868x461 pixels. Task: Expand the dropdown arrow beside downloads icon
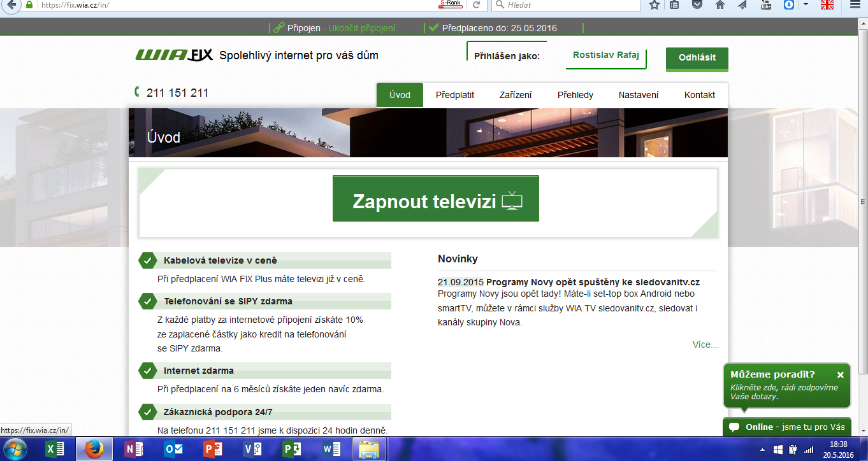(806, 5)
